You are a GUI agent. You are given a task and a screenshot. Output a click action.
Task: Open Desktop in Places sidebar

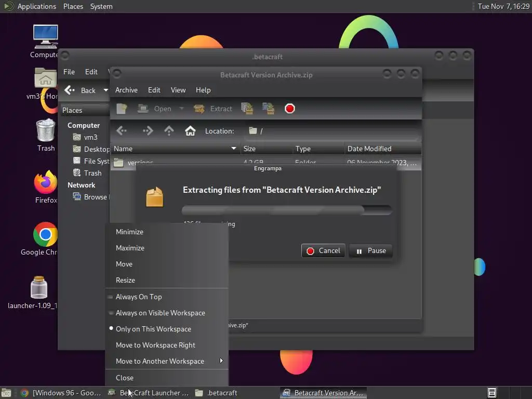coord(91,149)
